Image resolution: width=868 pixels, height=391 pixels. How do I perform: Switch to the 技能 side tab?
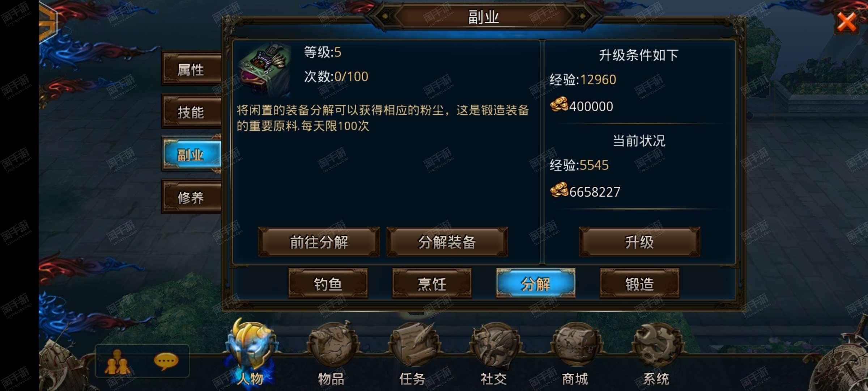click(x=192, y=112)
